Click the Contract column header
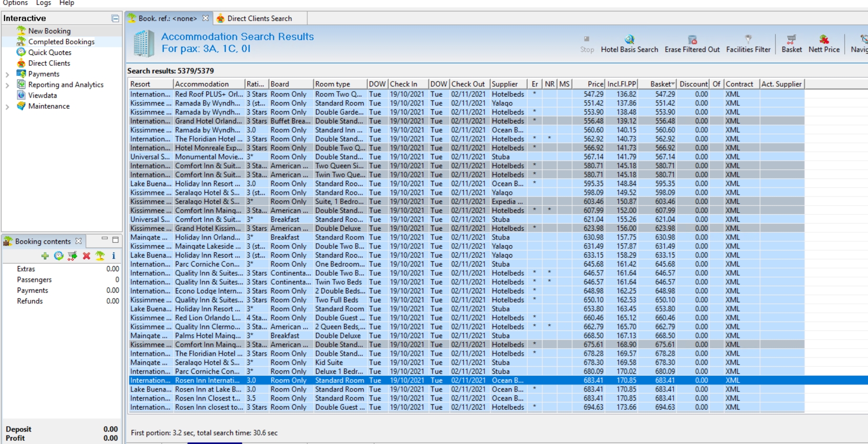Image resolution: width=868 pixels, height=444 pixels. click(x=742, y=84)
